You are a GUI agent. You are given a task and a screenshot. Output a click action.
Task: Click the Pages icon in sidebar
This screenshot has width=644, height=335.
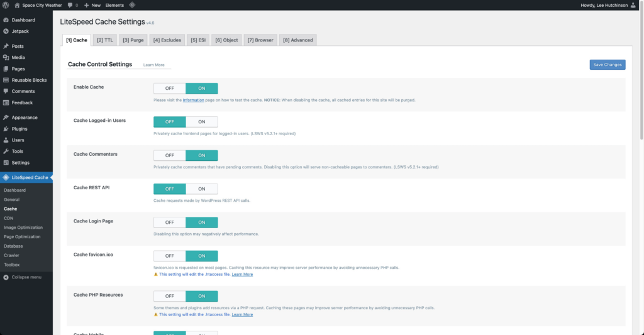pyautogui.click(x=6, y=69)
